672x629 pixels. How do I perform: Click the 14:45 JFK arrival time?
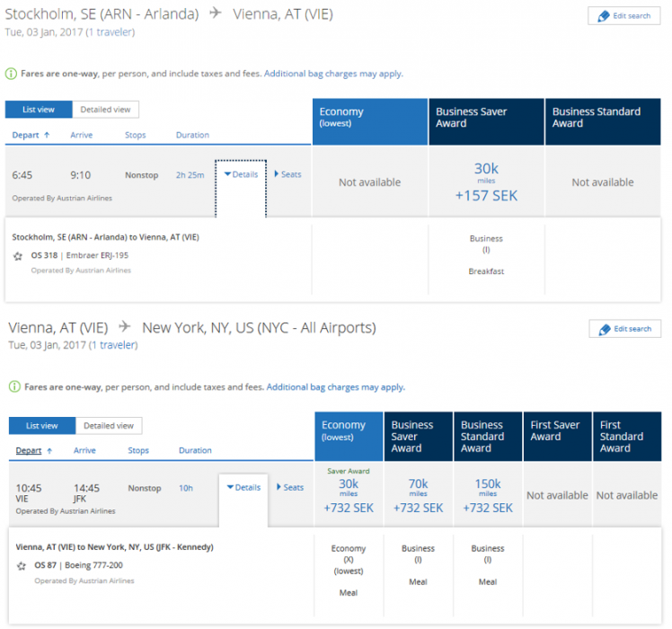click(x=86, y=492)
